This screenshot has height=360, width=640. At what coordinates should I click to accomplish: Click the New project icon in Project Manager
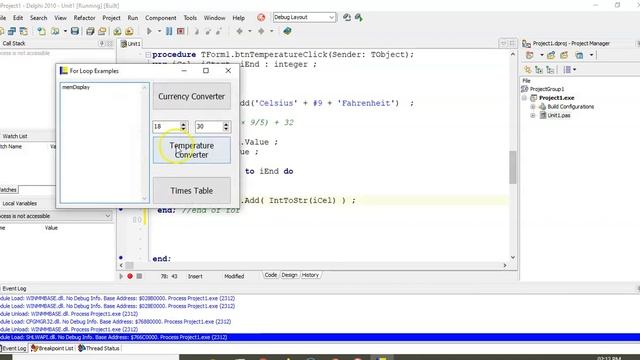(551, 55)
